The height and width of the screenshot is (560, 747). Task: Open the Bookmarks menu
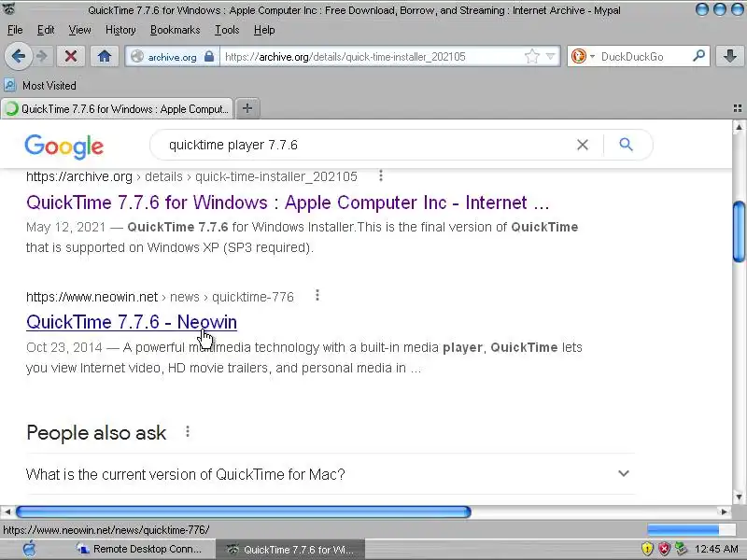tap(175, 30)
